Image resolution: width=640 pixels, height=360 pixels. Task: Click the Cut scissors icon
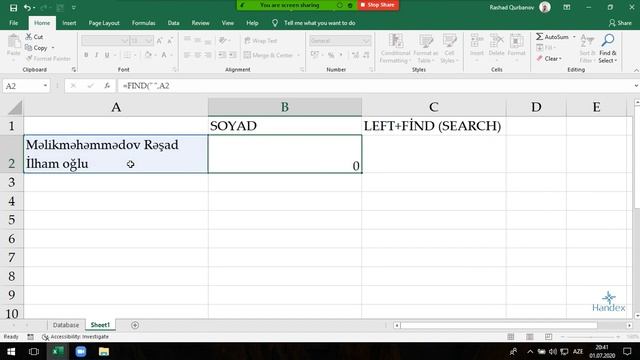(x=29, y=36)
